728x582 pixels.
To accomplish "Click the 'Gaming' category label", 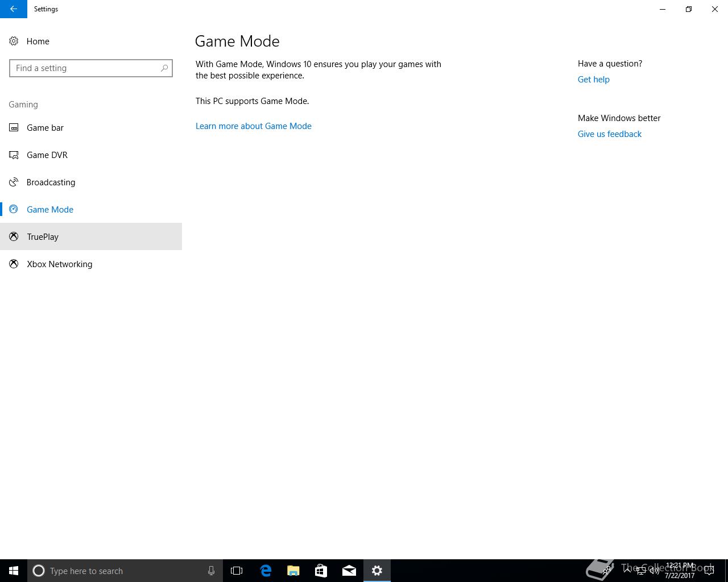I will [x=23, y=105].
